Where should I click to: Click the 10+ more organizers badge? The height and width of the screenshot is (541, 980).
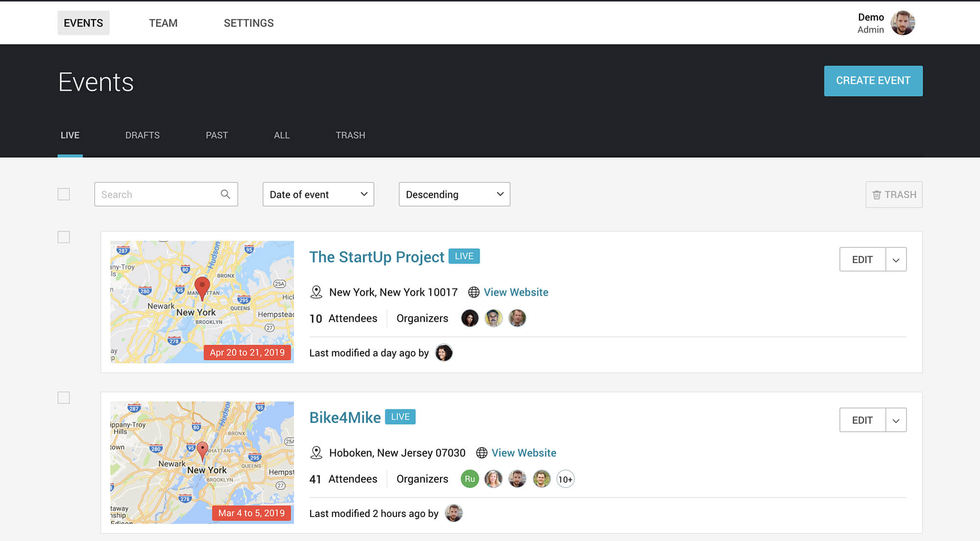pyautogui.click(x=565, y=479)
